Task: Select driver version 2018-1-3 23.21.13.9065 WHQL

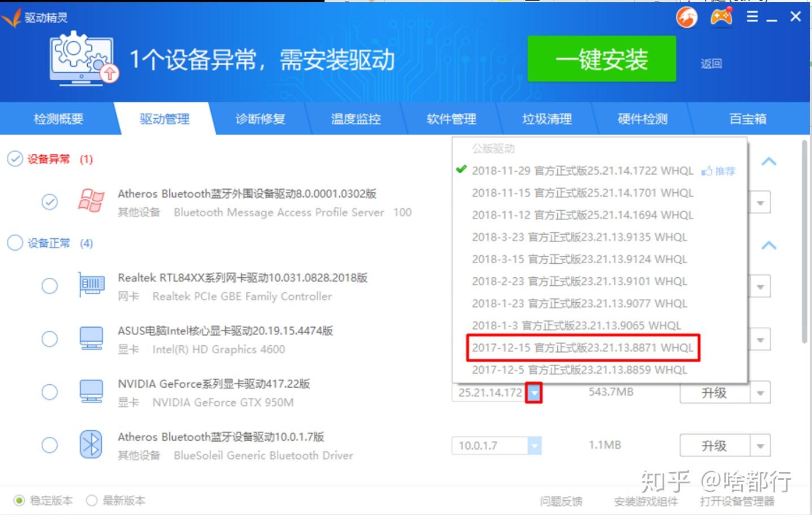Action: coord(576,325)
